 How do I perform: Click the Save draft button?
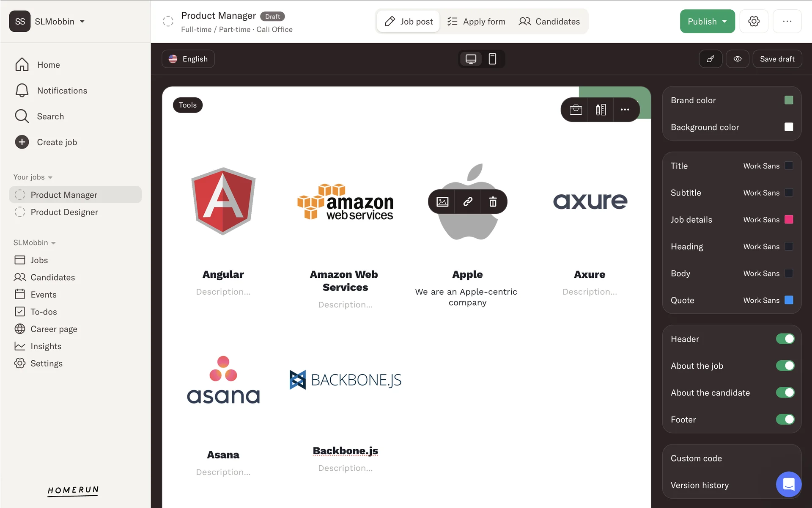[x=777, y=59]
